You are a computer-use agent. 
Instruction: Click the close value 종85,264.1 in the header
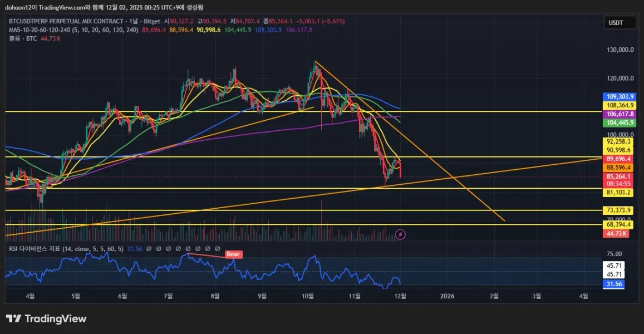click(278, 21)
